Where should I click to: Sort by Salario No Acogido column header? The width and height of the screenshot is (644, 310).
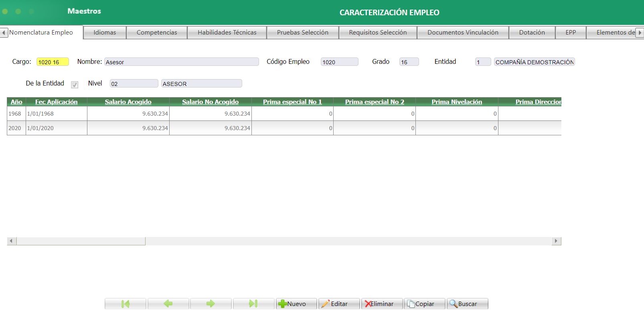pyautogui.click(x=211, y=102)
